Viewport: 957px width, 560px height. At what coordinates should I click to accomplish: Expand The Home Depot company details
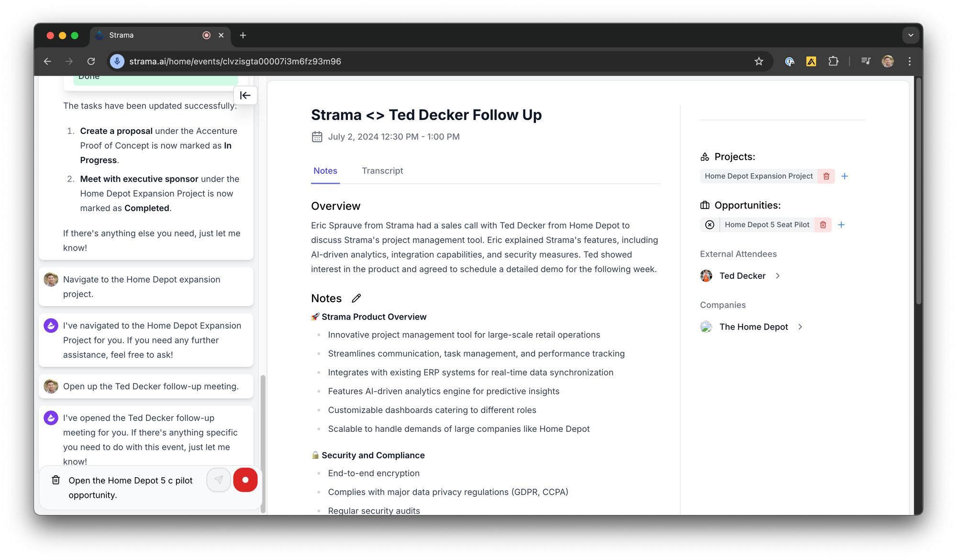tap(800, 327)
